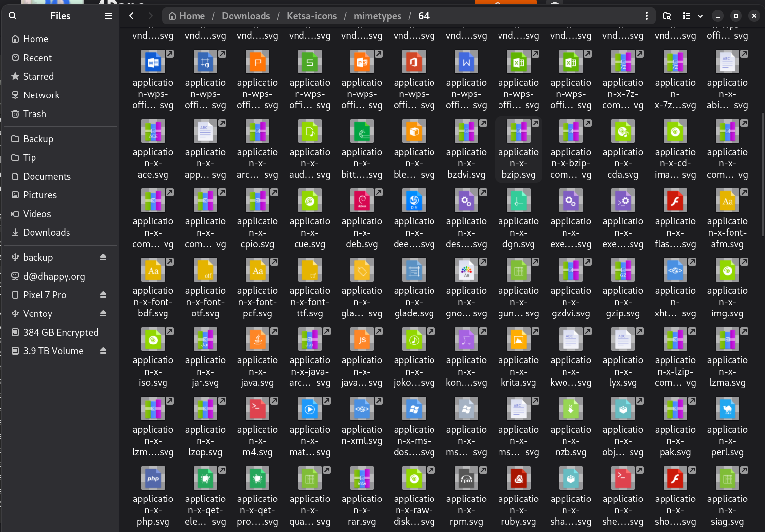The height and width of the screenshot is (532, 765).
Task: Open the three-dot path options menu
Action: [647, 16]
